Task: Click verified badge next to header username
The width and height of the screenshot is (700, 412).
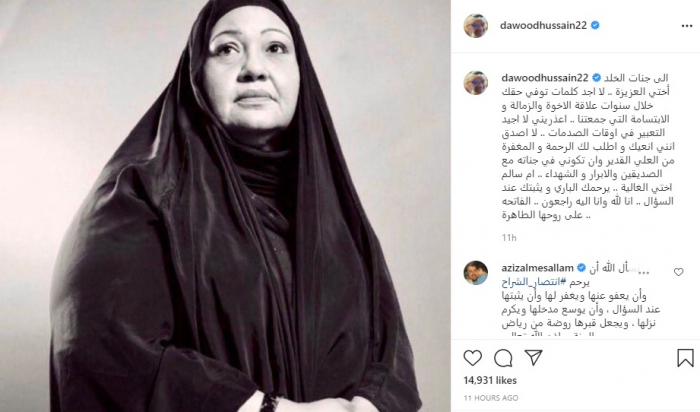Action: [x=595, y=25]
